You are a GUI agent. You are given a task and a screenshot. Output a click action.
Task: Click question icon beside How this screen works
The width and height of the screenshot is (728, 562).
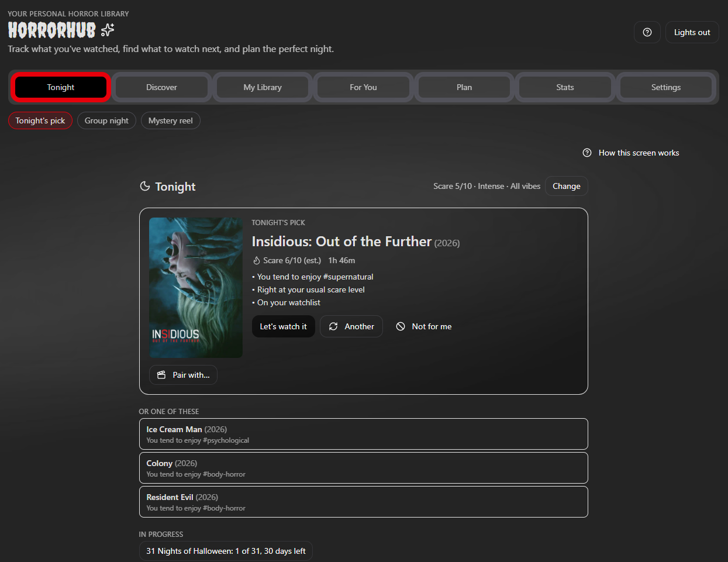point(587,153)
